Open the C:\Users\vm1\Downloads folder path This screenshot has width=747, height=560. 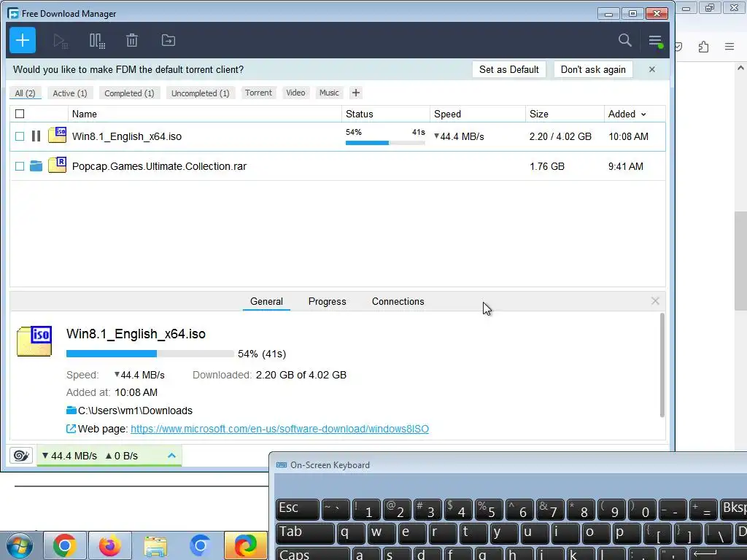[135, 411]
